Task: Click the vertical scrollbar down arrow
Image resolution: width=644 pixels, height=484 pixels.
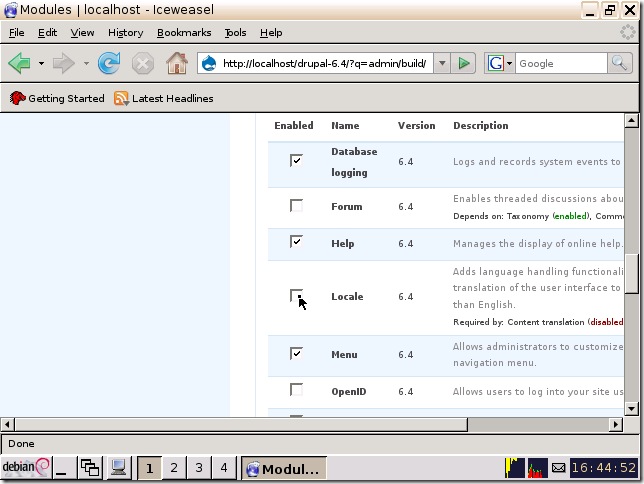Action: (631, 408)
